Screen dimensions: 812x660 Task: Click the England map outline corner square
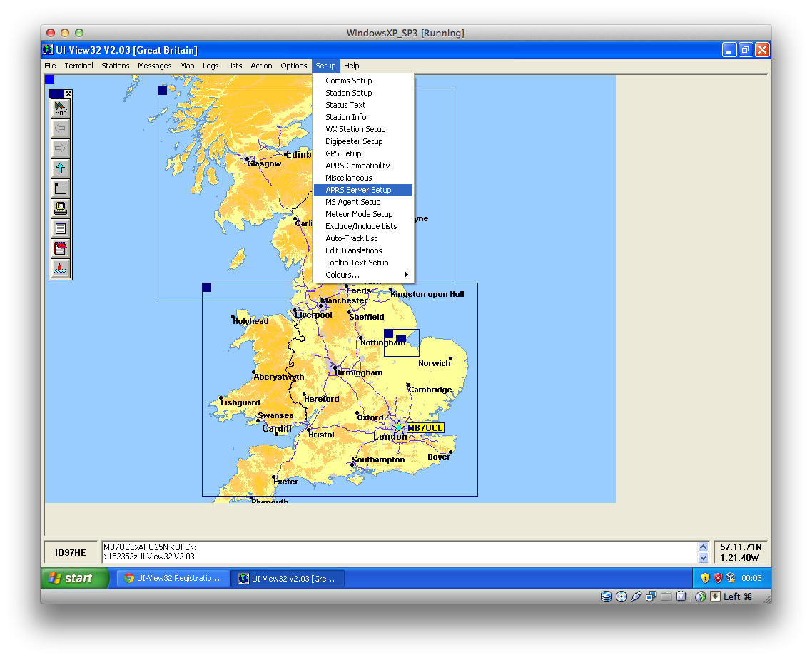207,288
